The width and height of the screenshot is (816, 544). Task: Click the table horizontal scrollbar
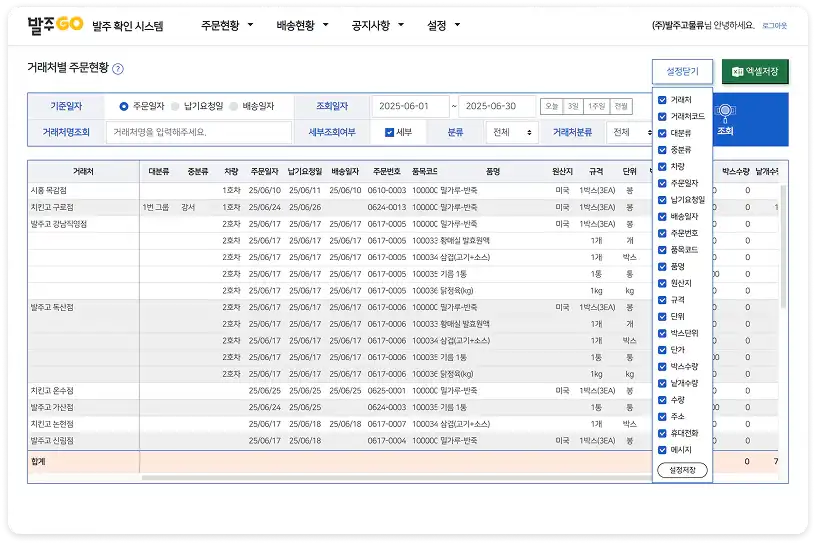pos(396,477)
